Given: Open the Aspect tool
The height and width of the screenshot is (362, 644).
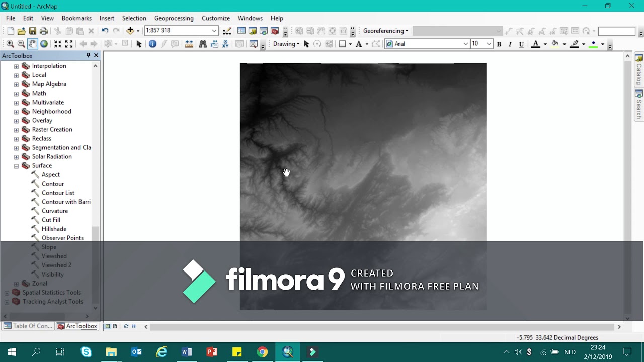Looking at the screenshot, I should coord(51,175).
